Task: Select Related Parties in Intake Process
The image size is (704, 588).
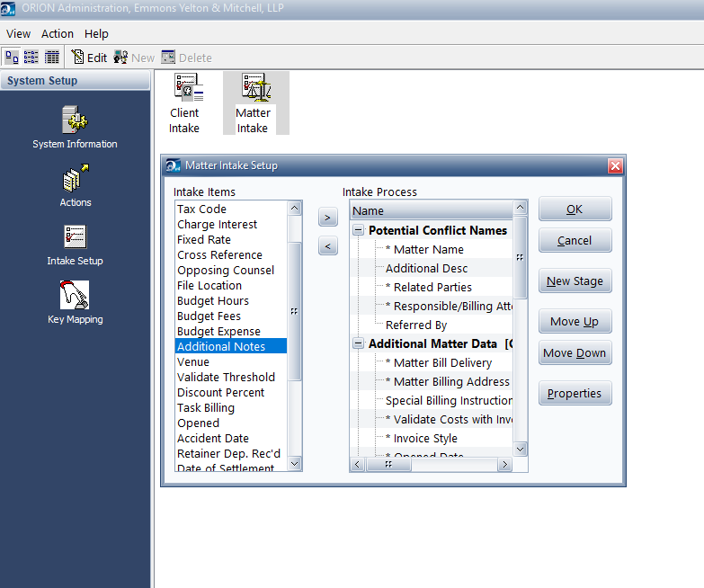Action: click(429, 287)
